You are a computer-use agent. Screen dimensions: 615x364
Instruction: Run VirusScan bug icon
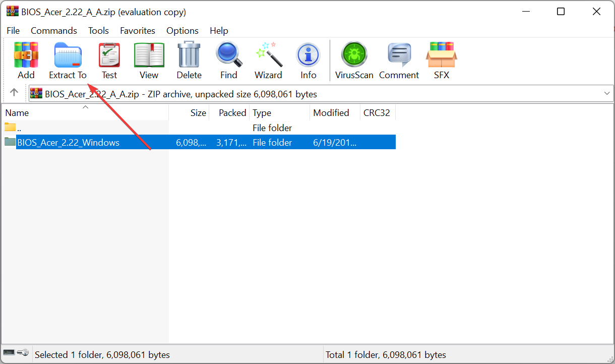click(x=354, y=55)
